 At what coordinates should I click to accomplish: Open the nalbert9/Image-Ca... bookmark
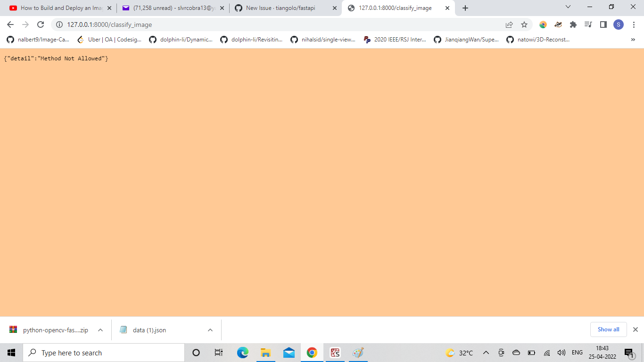click(x=39, y=40)
